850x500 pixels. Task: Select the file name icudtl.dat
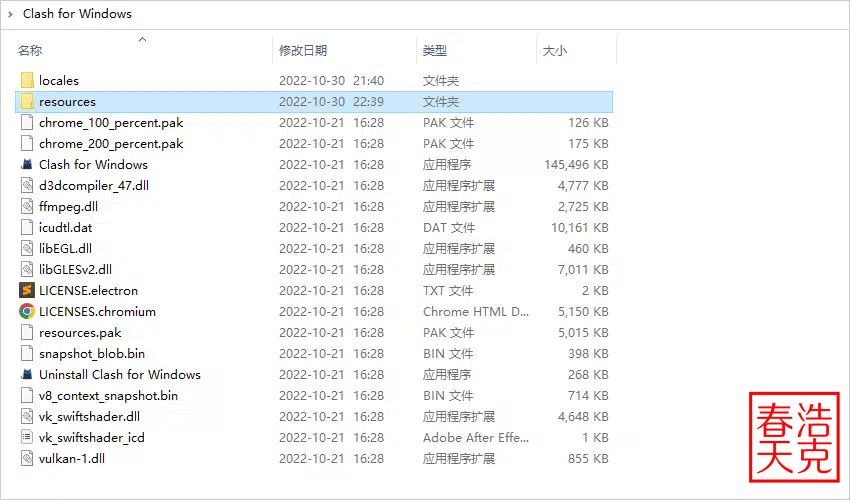point(66,227)
